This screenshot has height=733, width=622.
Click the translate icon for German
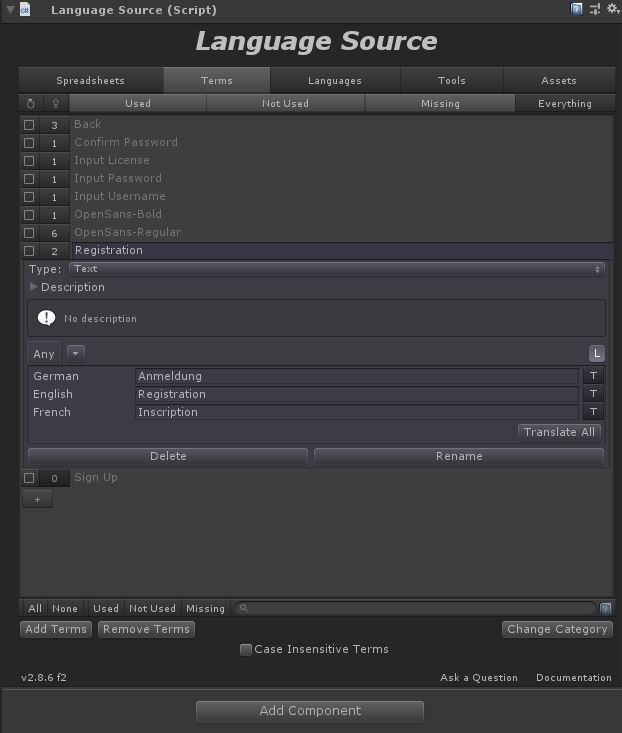[593, 376]
